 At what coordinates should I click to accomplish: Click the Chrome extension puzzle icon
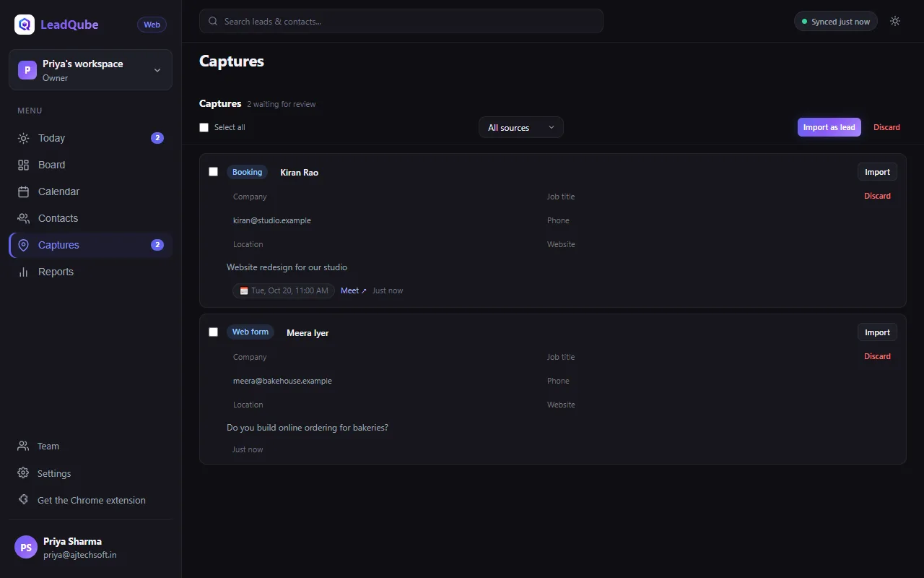(23, 500)
